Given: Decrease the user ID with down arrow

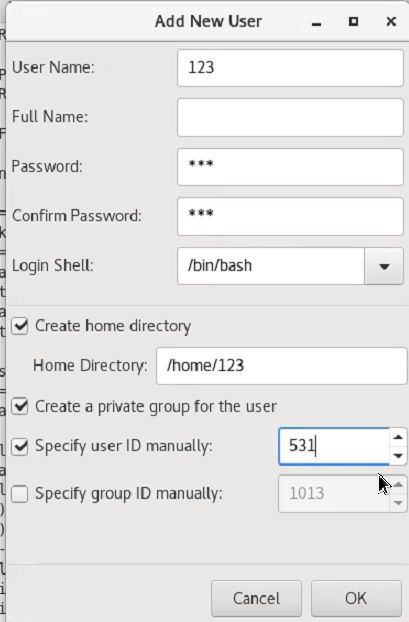Looking at the screenshot, I should (398, 455).
